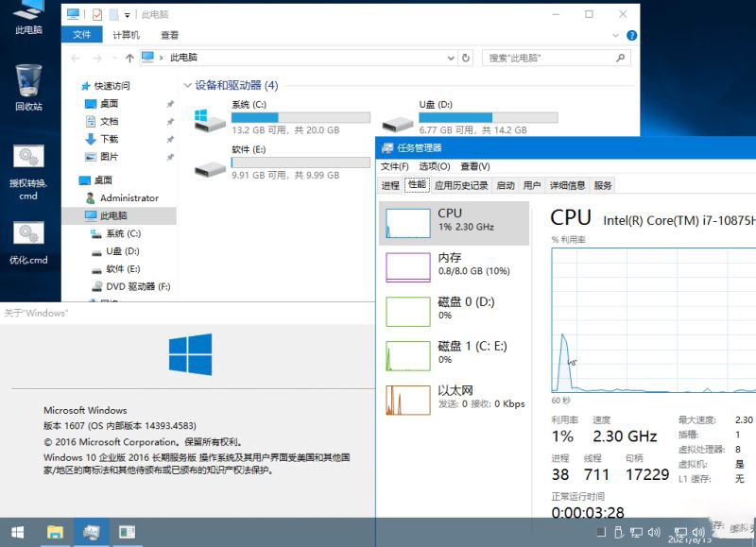Click the D: drive capacity bar
This screenshot has height=547, width=756.
pyautogui.click(x=489, y=117)
